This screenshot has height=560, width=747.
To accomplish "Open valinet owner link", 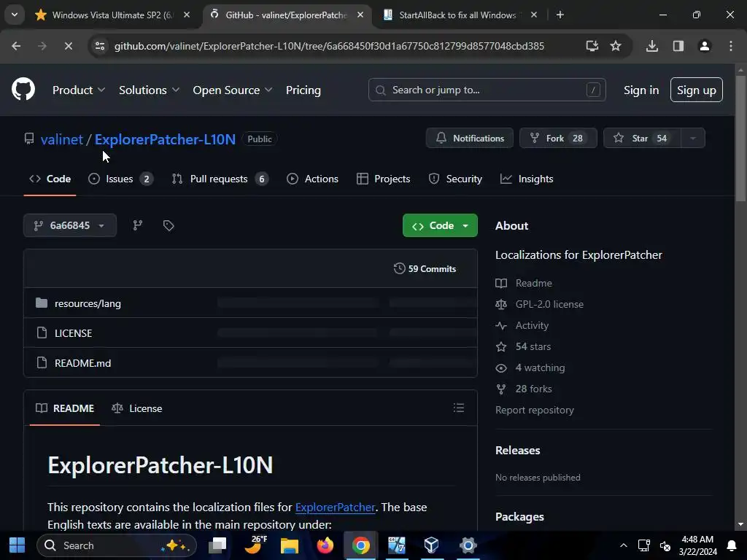I will (61, 139).
